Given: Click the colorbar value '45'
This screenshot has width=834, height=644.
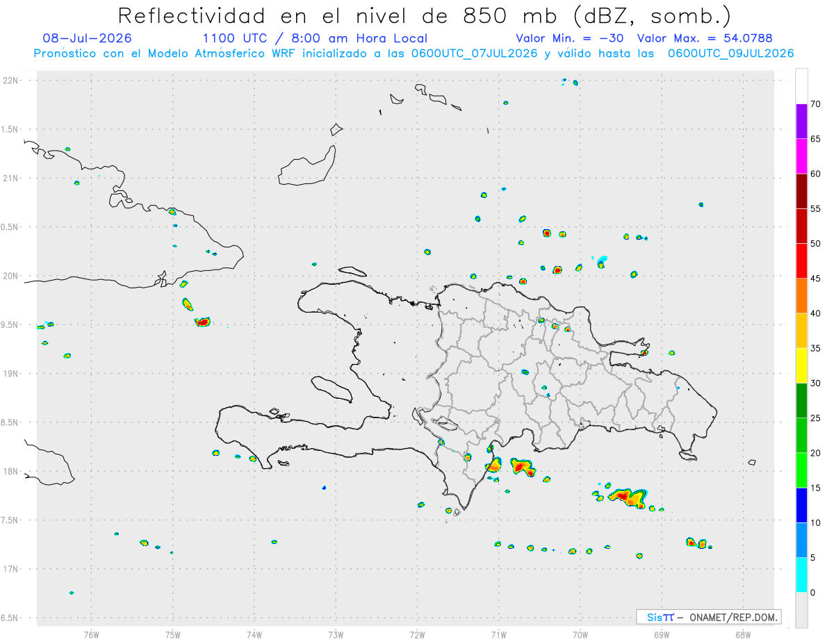Looking at the screenshot, I should click(816, 279).
